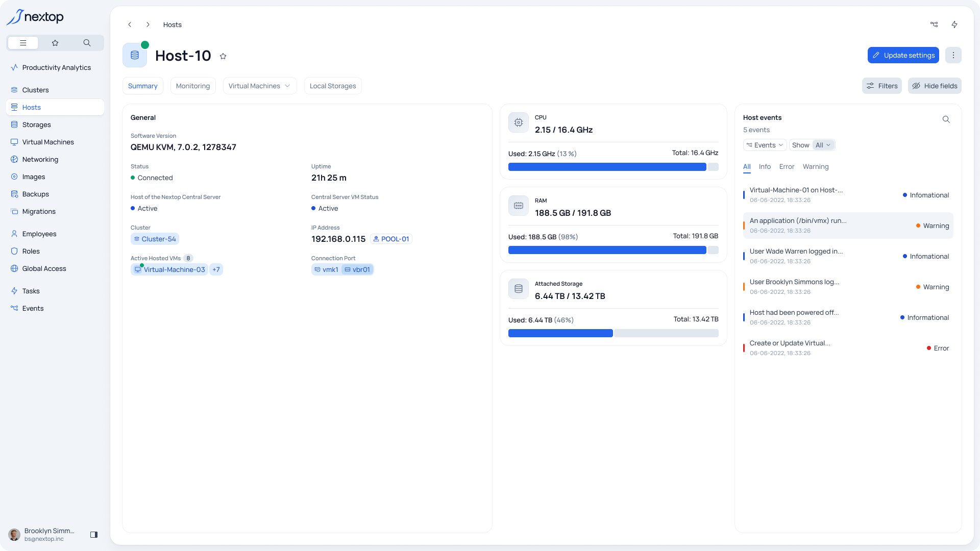Click the nextop logo
Image resolution: width=980 pixels, height=551 pixels.
click(x=35, y=17)
